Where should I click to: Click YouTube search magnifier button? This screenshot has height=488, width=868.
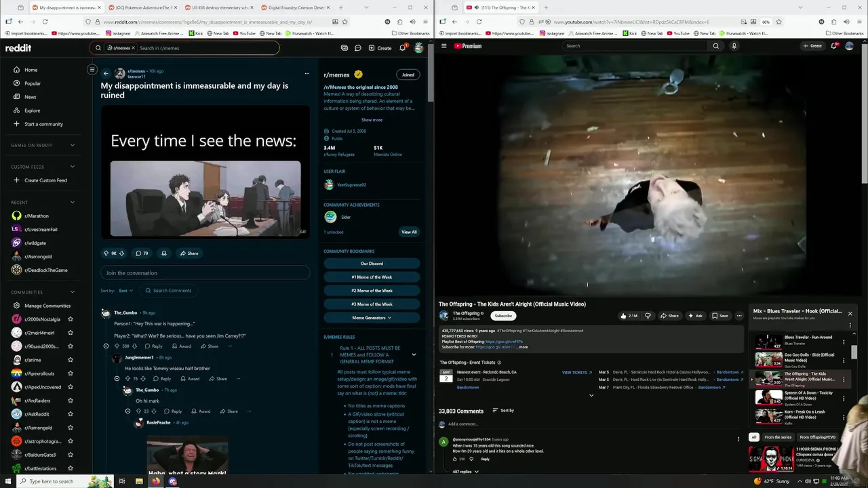pos(715,46)
